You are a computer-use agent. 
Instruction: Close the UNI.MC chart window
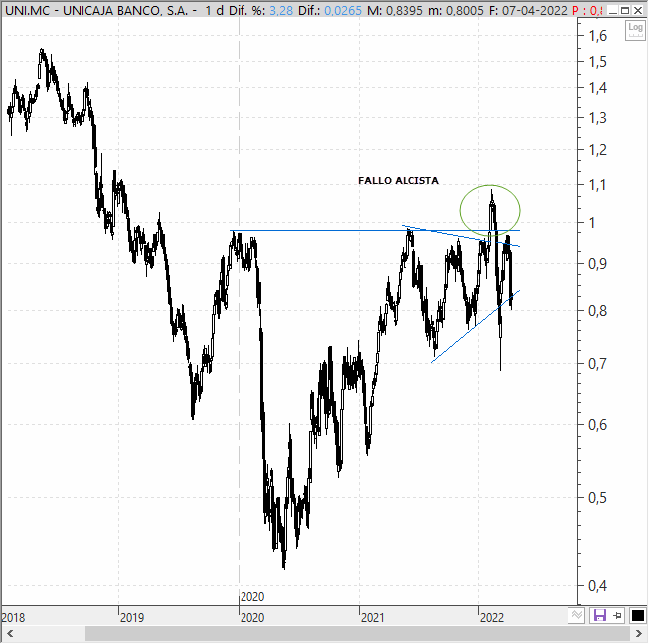pos(638,10)
